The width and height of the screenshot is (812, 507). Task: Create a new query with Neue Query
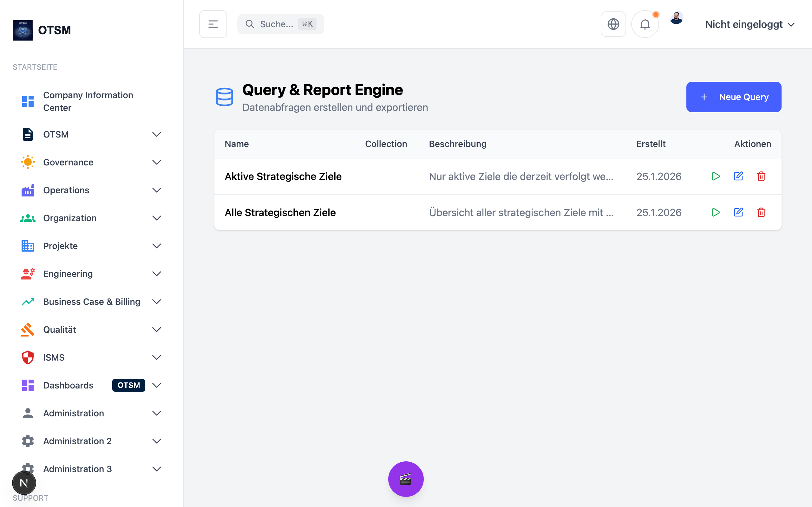[x=733, y=97]
